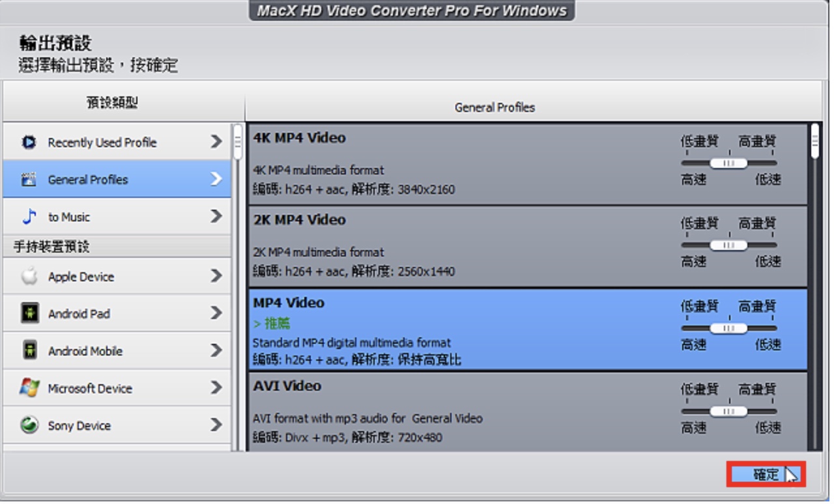Click the Recently Used Profile icon

click(x=29, y=142)
